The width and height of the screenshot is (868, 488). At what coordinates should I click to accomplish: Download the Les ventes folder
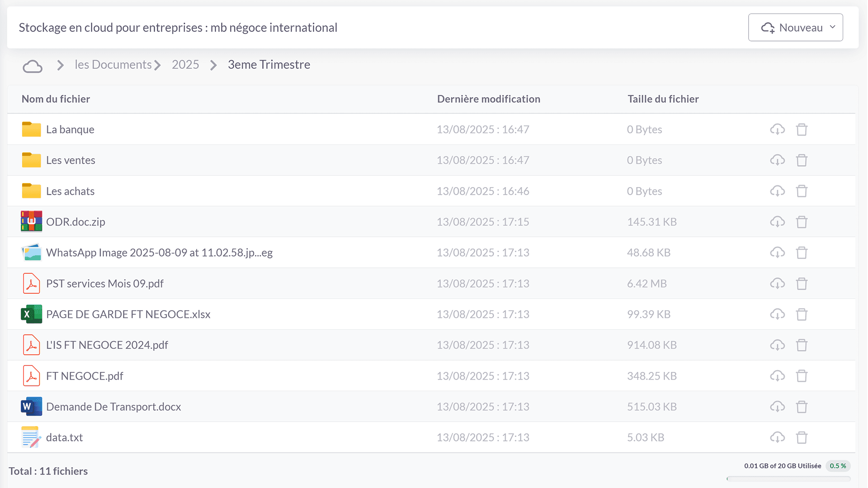777,160
